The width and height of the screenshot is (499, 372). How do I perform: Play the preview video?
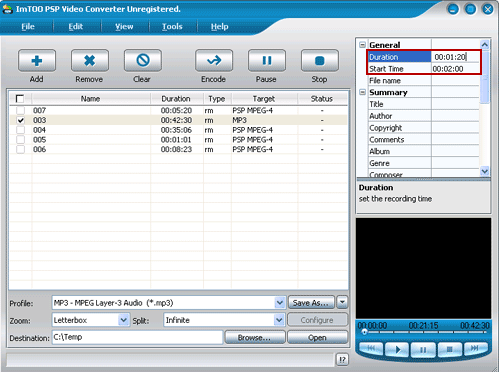[397, 349]
